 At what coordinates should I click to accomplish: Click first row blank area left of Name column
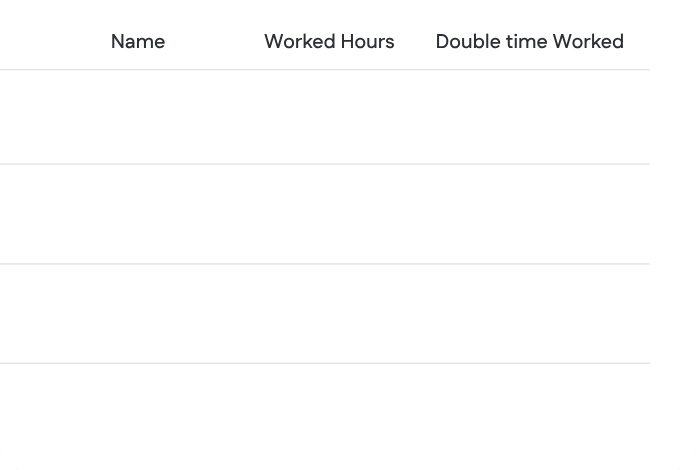40,117
